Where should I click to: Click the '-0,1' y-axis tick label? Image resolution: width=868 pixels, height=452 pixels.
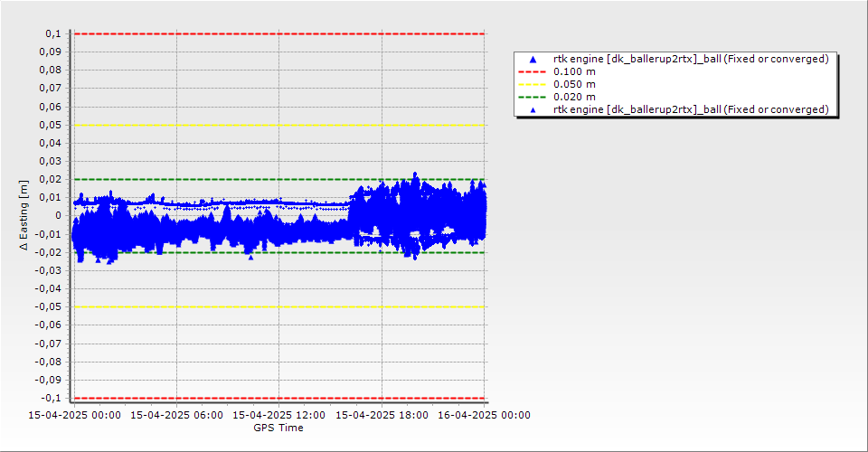tap(51, 399)
